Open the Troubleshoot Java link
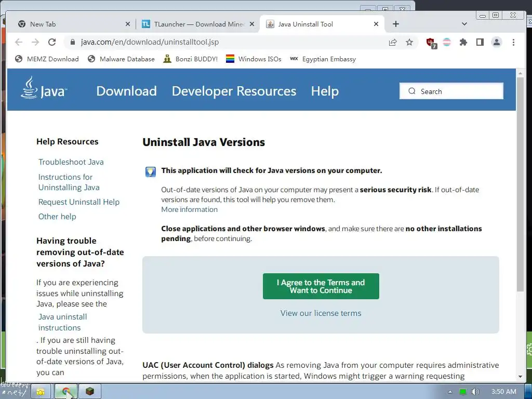Screen dimensions: 532x399 pos(71,162)
